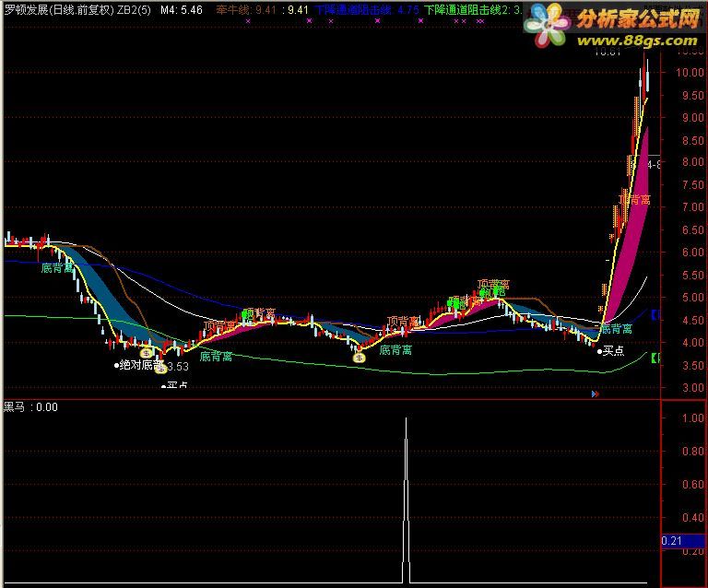708x588 pixels.
Task: Click the white spike in the 黑马 panel
Action: coord(406,500)
